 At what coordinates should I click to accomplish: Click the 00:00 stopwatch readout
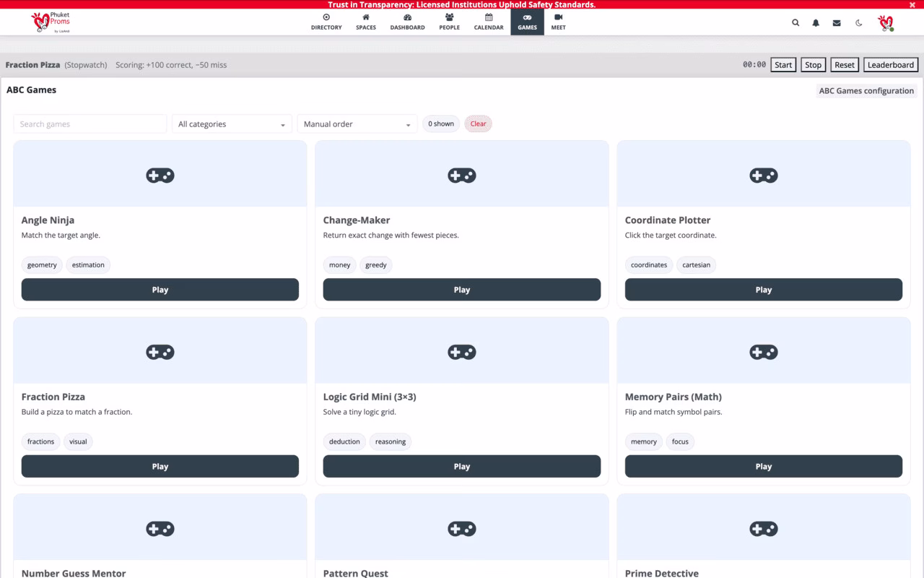click(x=754, y=65)
